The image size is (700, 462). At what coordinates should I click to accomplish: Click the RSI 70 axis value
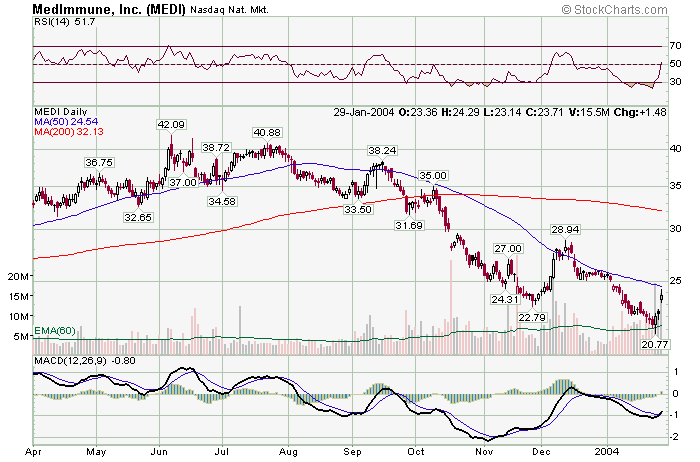click(x=675, y=46)
